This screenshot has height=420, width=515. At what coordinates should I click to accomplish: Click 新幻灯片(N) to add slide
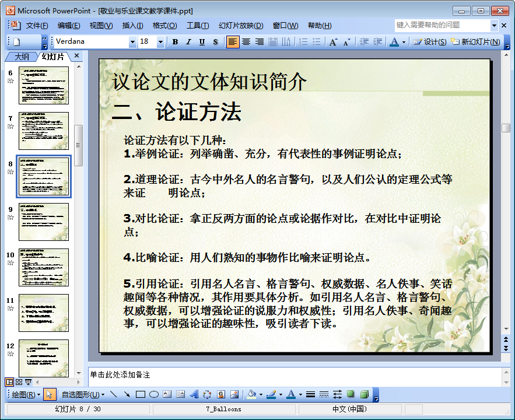click(475, 41)
